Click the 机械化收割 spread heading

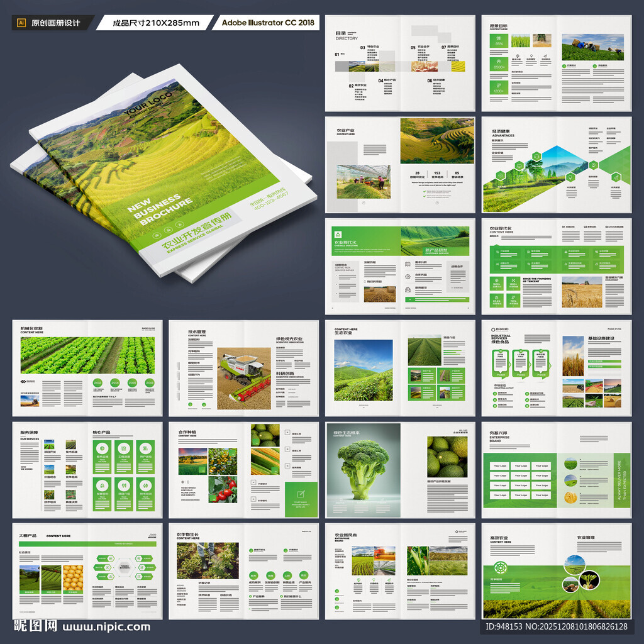point(31,330)
